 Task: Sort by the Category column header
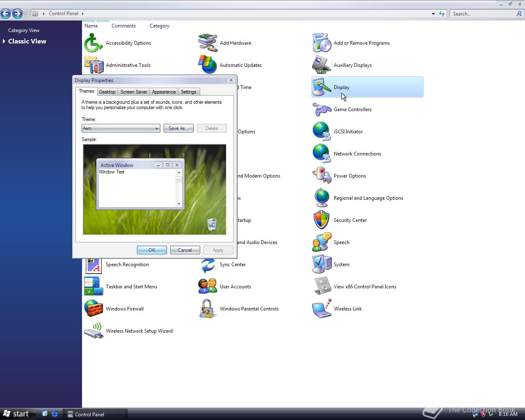coord(160,25)
